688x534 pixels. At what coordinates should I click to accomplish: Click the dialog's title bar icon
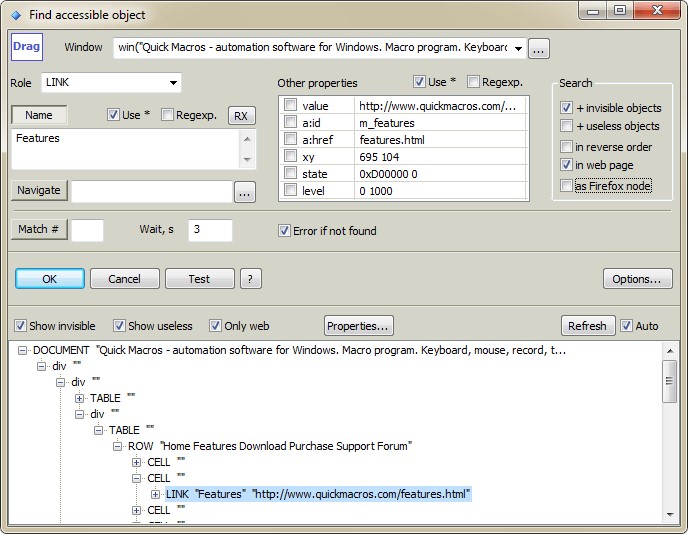[15, 15]
